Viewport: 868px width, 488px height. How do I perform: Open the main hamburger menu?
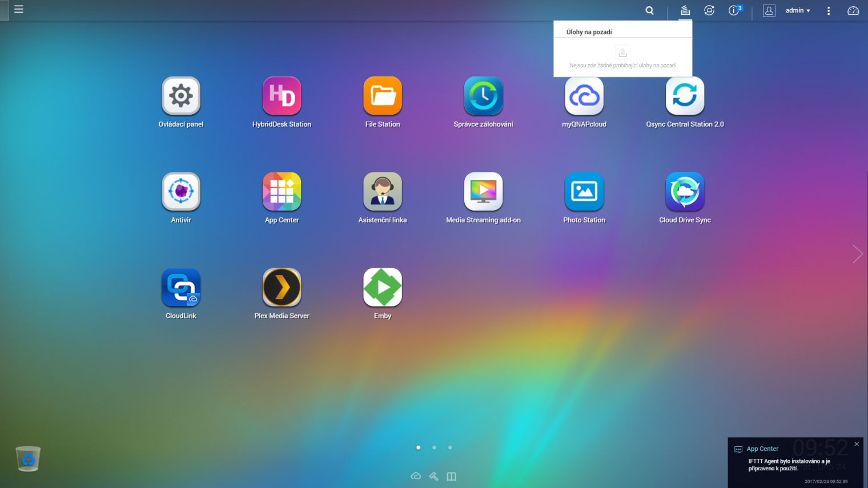(19, 10)
